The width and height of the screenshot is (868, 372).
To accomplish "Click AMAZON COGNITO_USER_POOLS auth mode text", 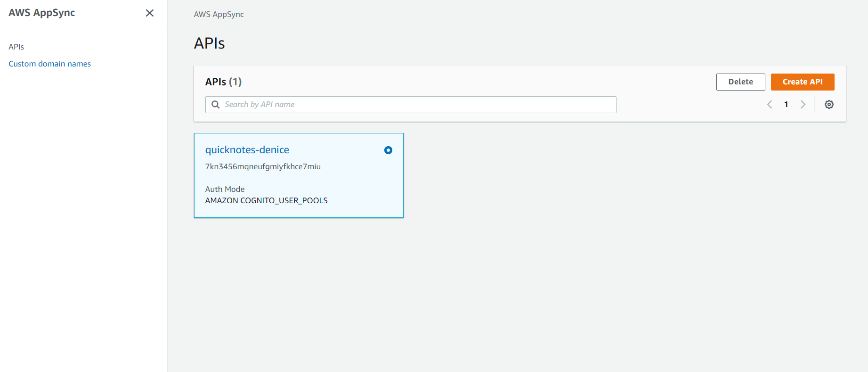I will click(x=267, y=200).
